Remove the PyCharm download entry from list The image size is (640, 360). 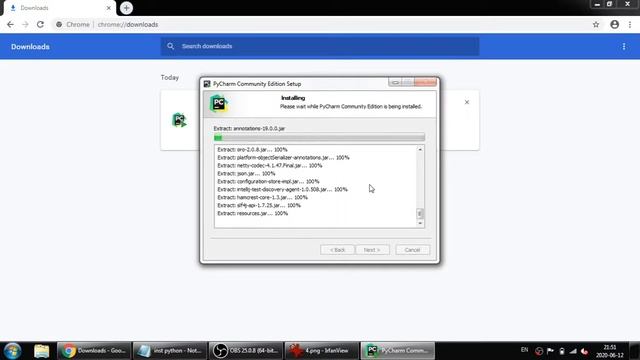coord(467,102)
